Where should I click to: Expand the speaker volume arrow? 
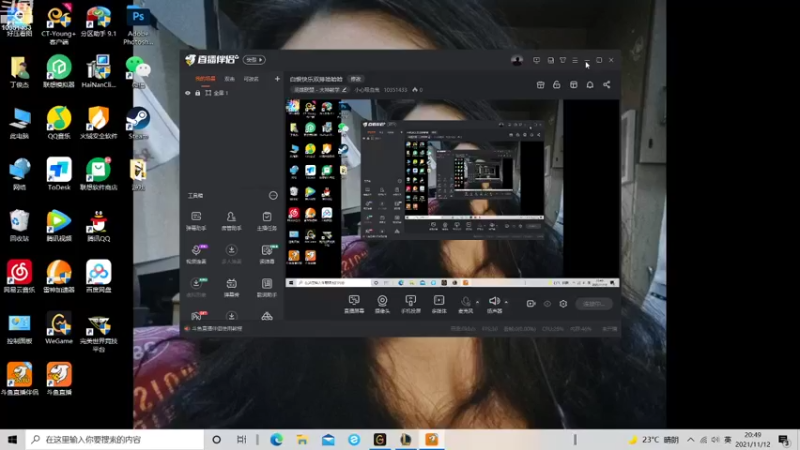[x=506, y=302]
